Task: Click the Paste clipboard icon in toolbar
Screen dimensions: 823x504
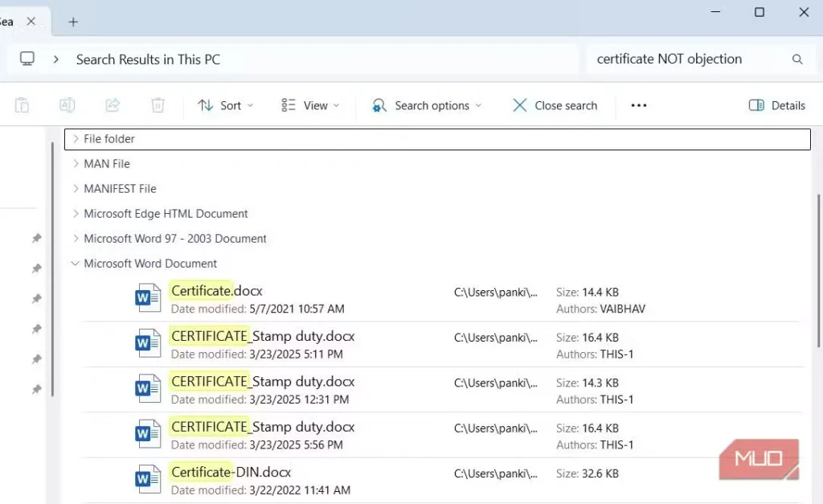Action: 23,105
